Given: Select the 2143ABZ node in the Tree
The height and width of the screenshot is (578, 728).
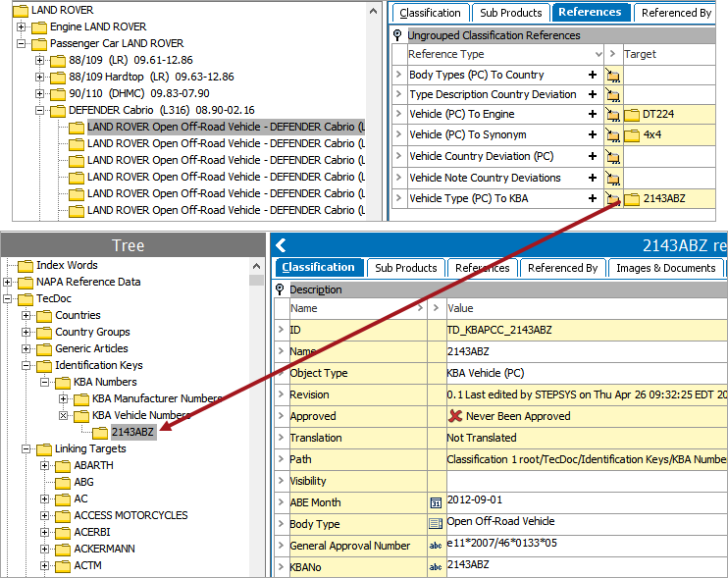Looking at the screenshot, I should (132, 432).
